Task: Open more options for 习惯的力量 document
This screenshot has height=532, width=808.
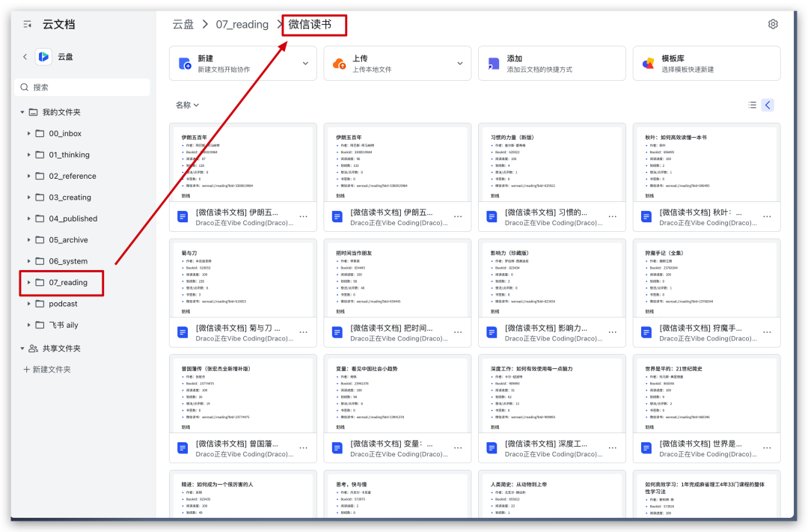Action: pos(613,216)
